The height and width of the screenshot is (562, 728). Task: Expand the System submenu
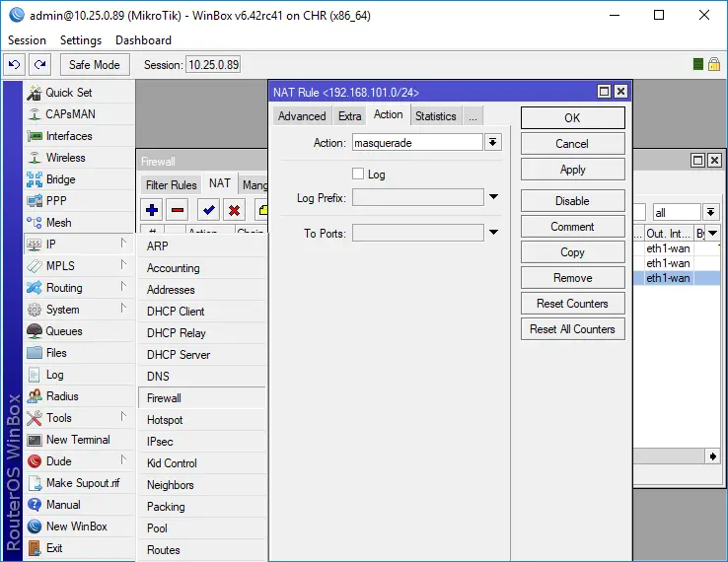point(123,309)
